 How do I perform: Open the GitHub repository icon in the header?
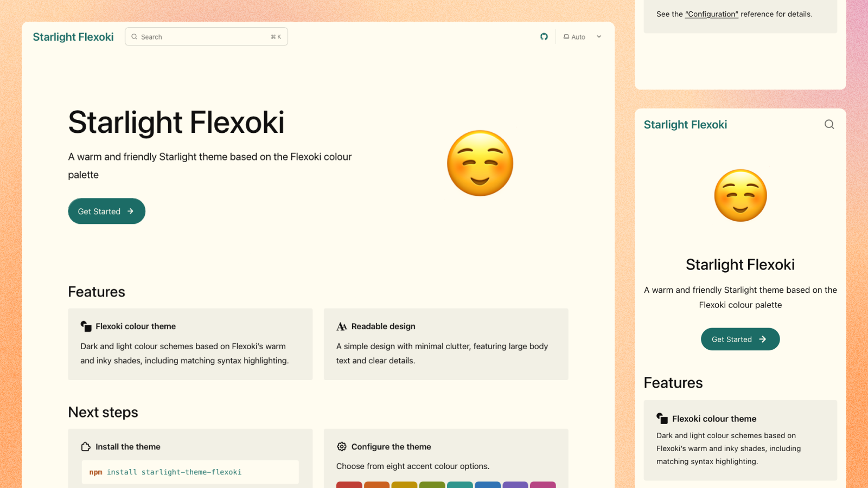(544, 37)
